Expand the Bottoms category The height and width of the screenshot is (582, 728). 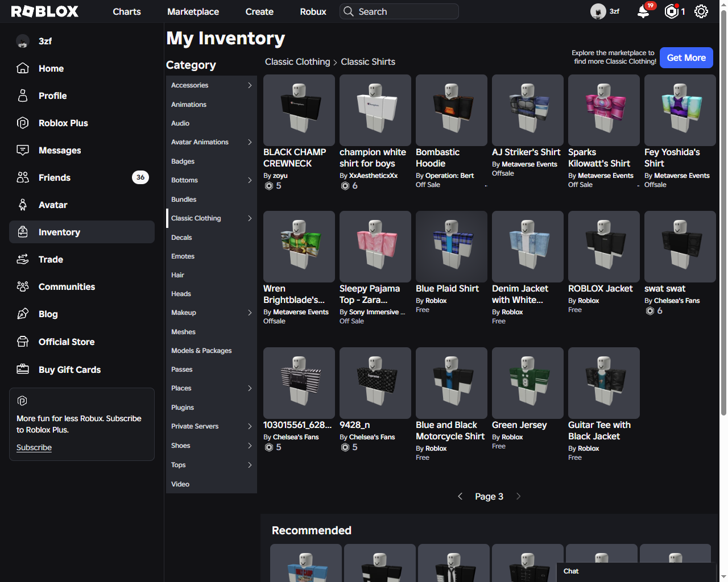click(250, 180)
